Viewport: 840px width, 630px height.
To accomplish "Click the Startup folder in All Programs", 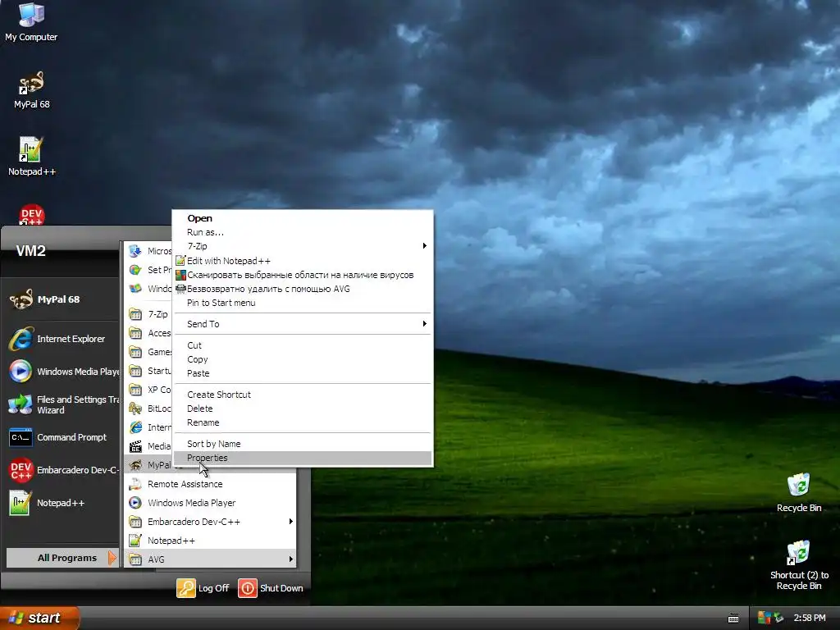I will [x=148, y=371].
